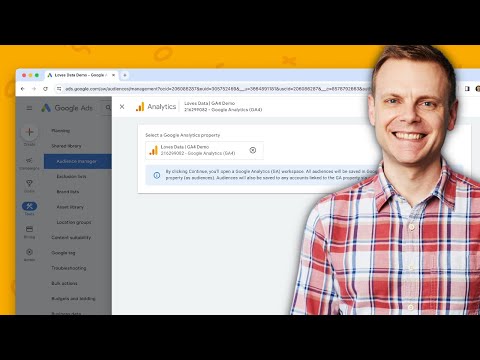The width and height of the screenshot is (480, 360).
Task: Click the Create plus button
Action: point(29,132)
